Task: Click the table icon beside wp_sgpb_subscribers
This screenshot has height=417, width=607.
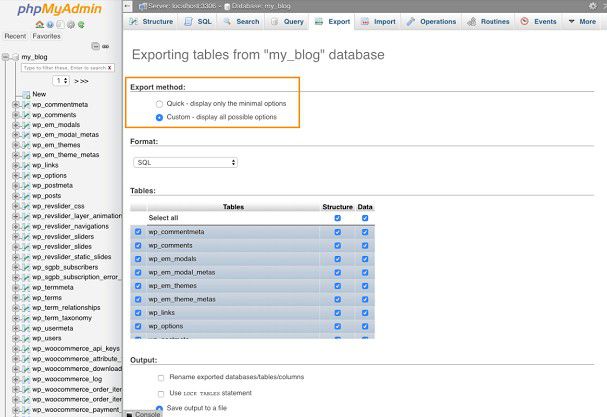Action: (x=26, y=267)
